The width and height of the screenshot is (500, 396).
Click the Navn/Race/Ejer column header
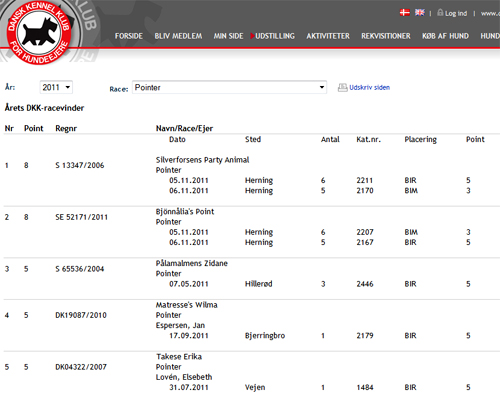point(184,129)
